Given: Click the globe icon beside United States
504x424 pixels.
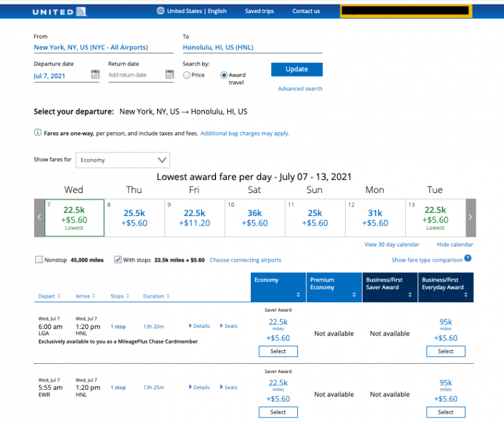Looking at the screenshot, I should click(161, 11).
